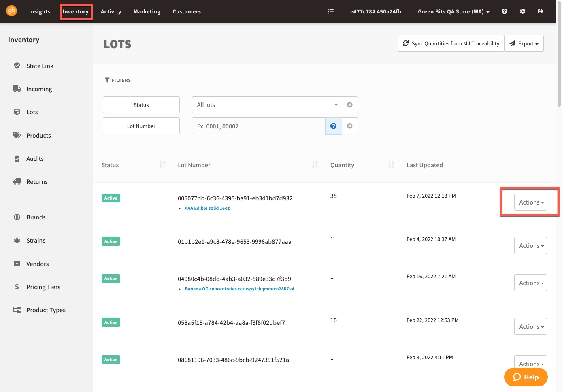Click the Green Bits logo icon

pyautogui.click(x=11, y=11)
